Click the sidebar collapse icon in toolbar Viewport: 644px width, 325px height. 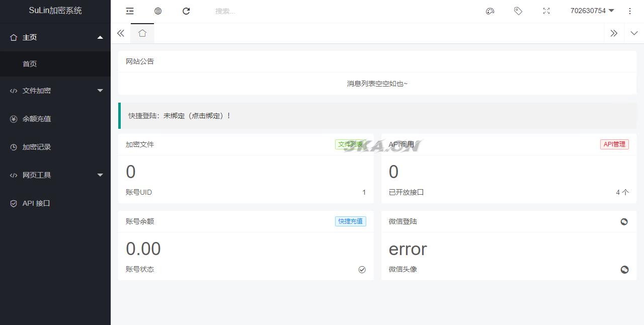[x=129, y=11]
